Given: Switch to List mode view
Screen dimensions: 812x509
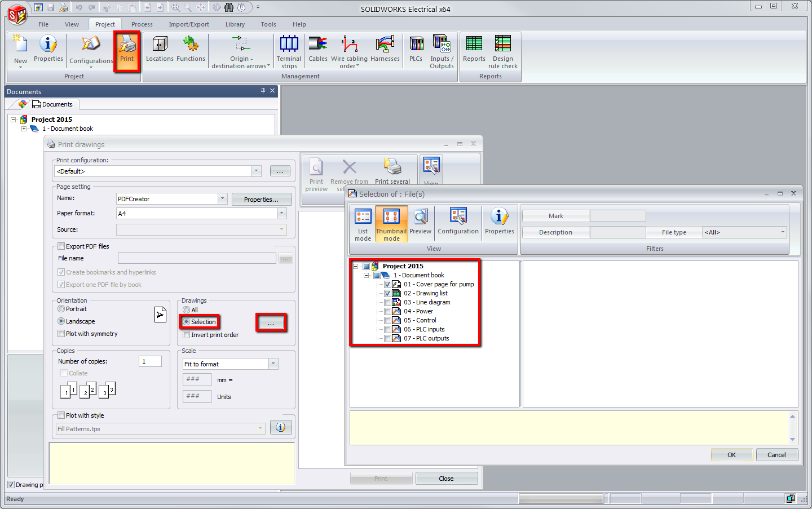Looking at the screenshot, I should (x=363, y=224).
